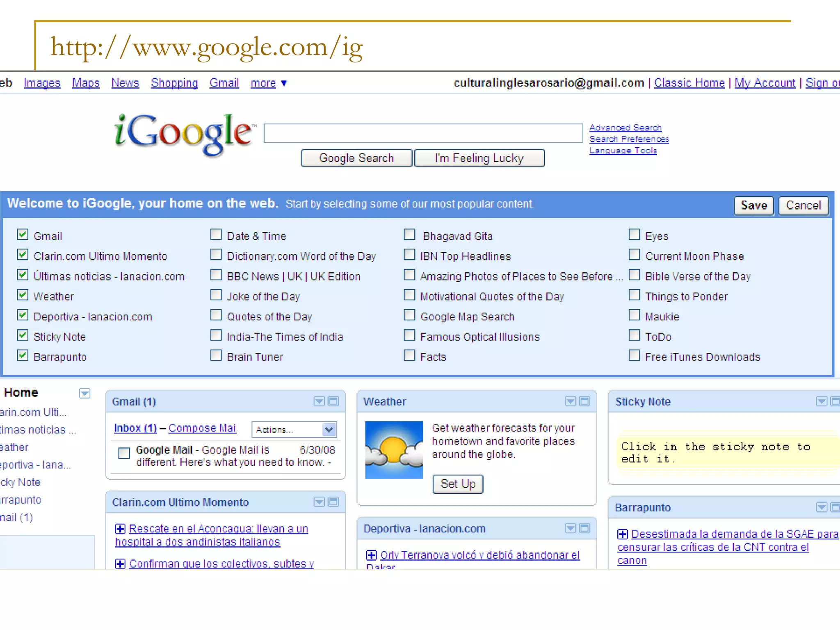Click the yellow sticky note to edit
Screen dimensions: 840x630
click(x=728, y=453)
